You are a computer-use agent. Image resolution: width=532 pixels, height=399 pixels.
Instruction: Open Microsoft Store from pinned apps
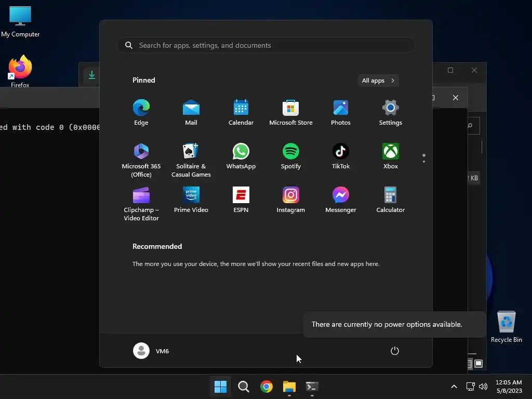[291, 113]
